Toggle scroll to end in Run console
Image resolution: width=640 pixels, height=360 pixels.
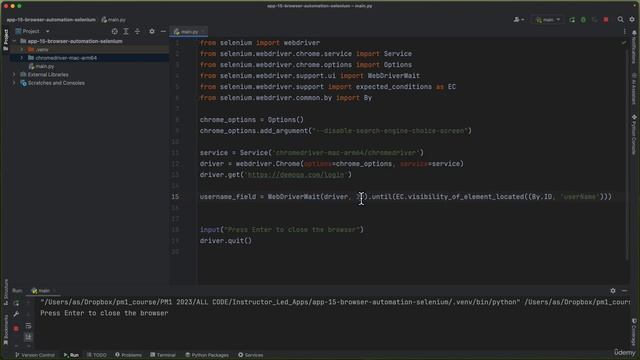28,337
